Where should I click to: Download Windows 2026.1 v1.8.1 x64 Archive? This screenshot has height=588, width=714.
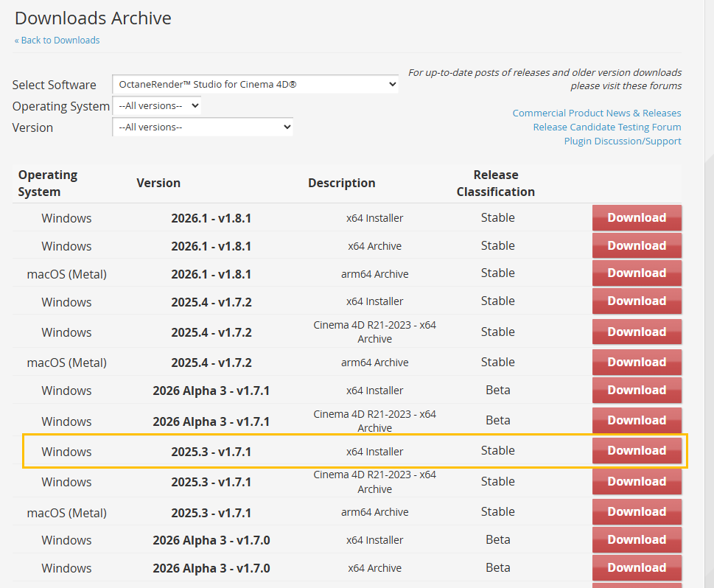click(x=637, y=245)
